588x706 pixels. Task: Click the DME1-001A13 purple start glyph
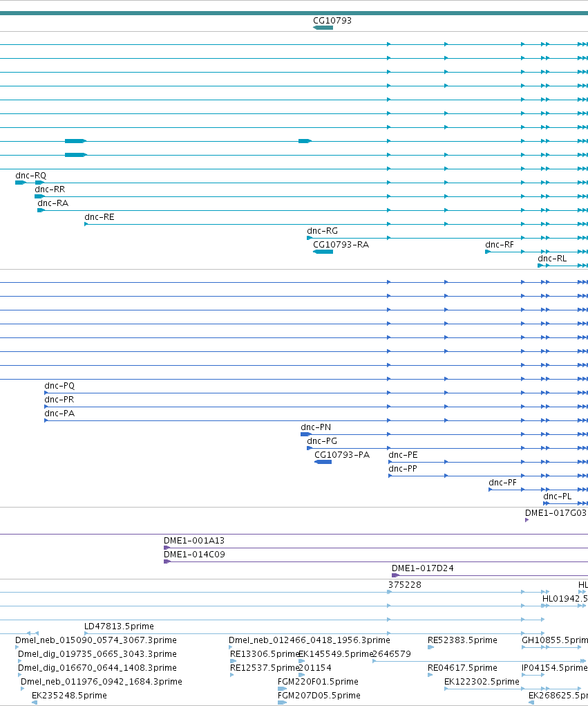167,548
